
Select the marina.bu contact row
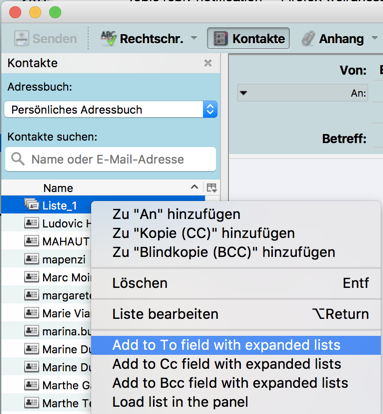[47, 331]
